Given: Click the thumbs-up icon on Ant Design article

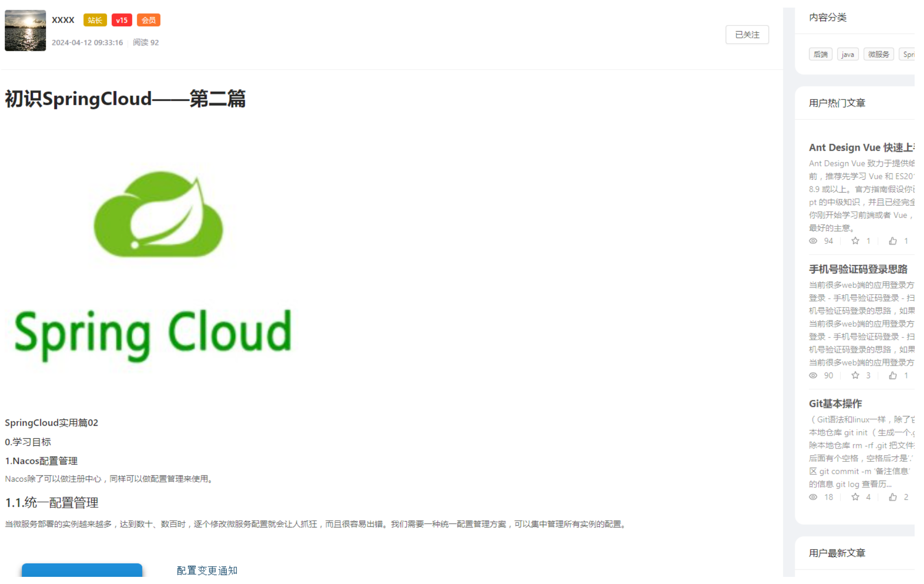Looking at the screenshot, I should (x=892, y=241).
